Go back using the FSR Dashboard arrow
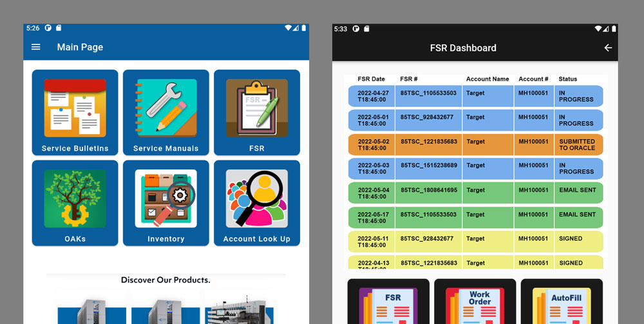 pos(607,48)
